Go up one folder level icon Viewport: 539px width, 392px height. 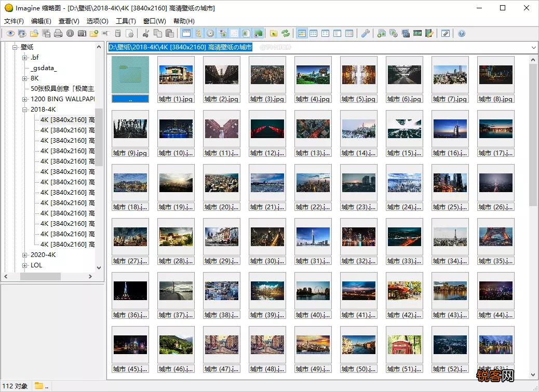(274, 33)
